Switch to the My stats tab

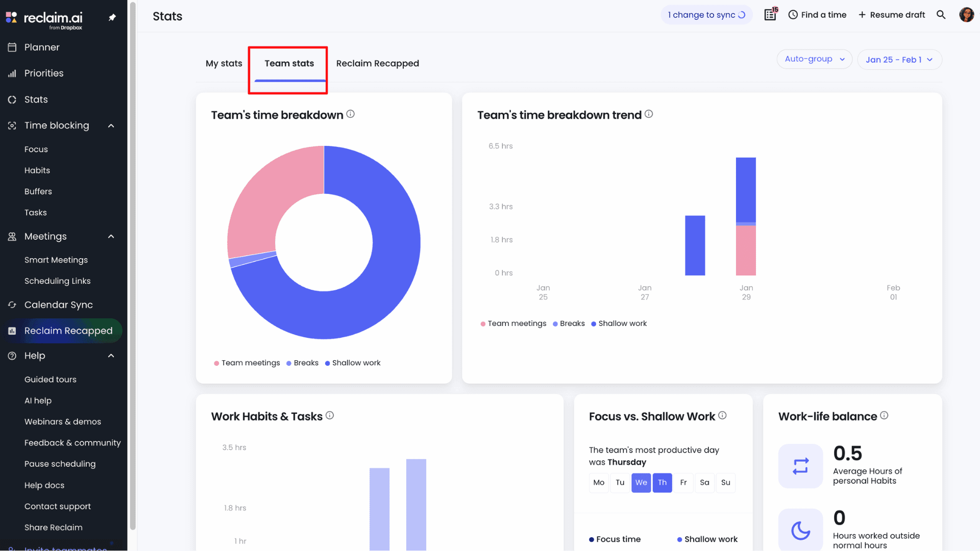point(224,63)
